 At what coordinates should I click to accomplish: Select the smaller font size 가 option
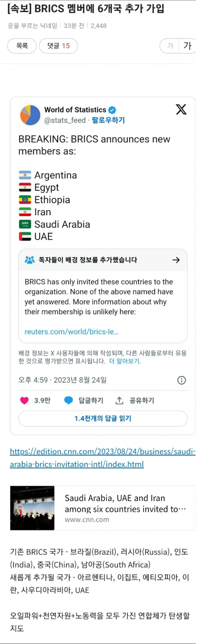click(170, 46)
